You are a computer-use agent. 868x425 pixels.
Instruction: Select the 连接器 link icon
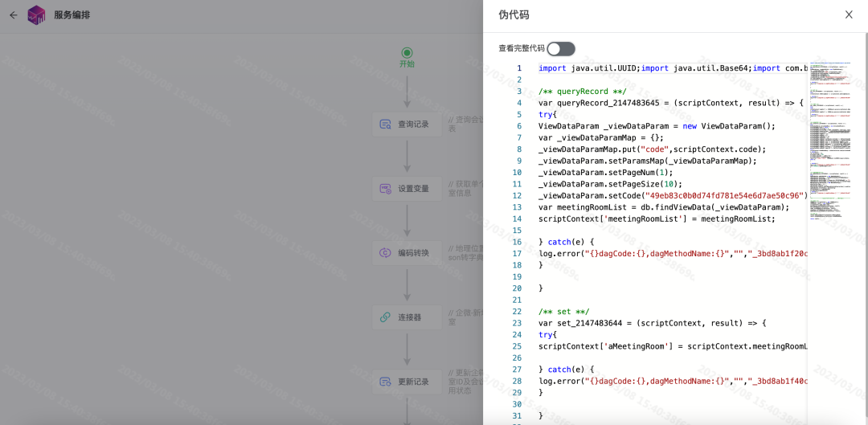(x=385, y=317)
